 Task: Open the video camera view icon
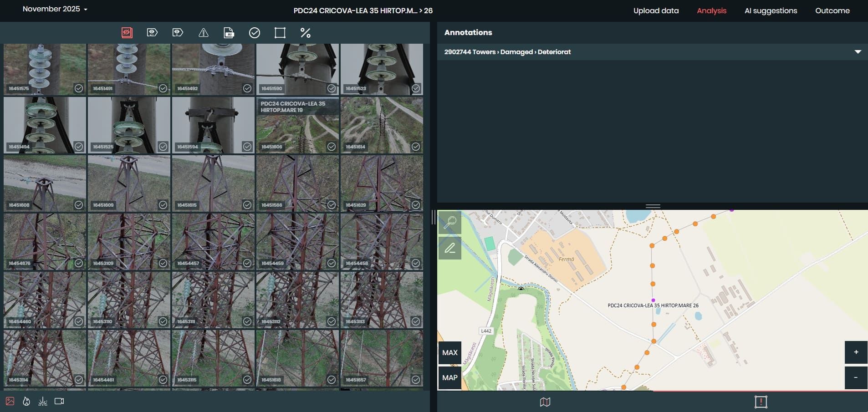(59, 401)
